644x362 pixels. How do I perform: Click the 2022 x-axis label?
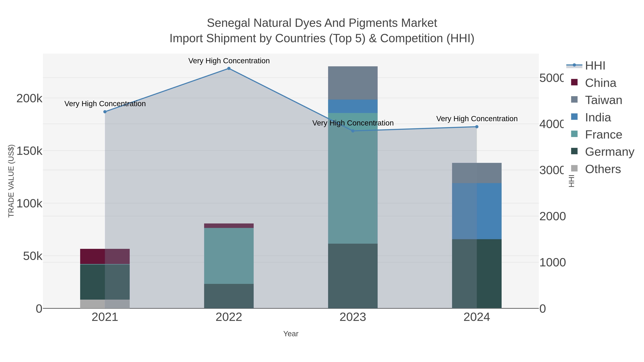tap(229, 317)
